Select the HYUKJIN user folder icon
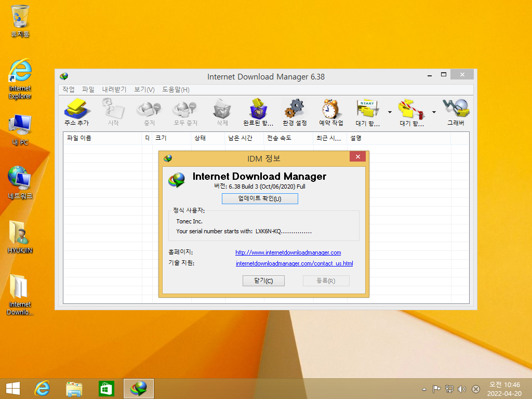532x399 pixels. pos(20,236)
